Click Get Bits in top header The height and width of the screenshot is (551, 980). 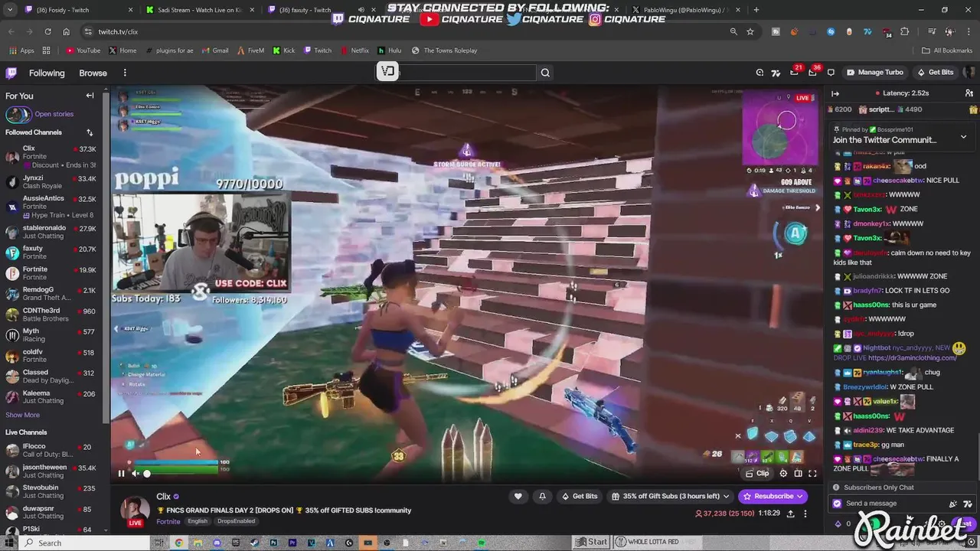(x=935, y=73)
